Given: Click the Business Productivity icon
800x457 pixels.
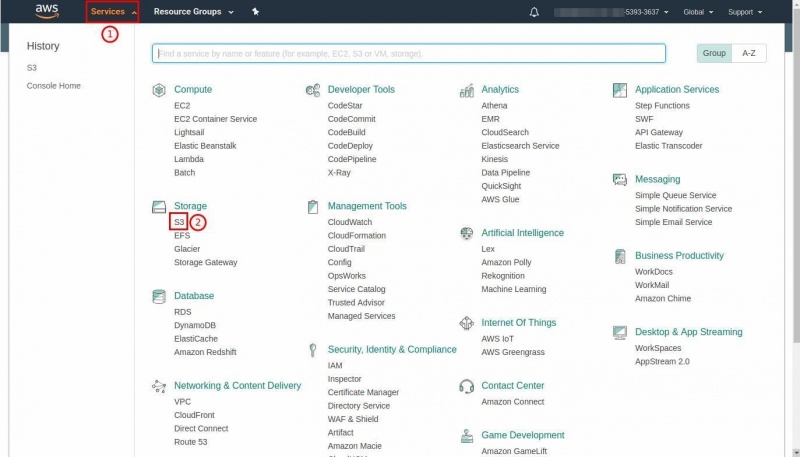Looking at the screenshot, I should coord(620,256).
